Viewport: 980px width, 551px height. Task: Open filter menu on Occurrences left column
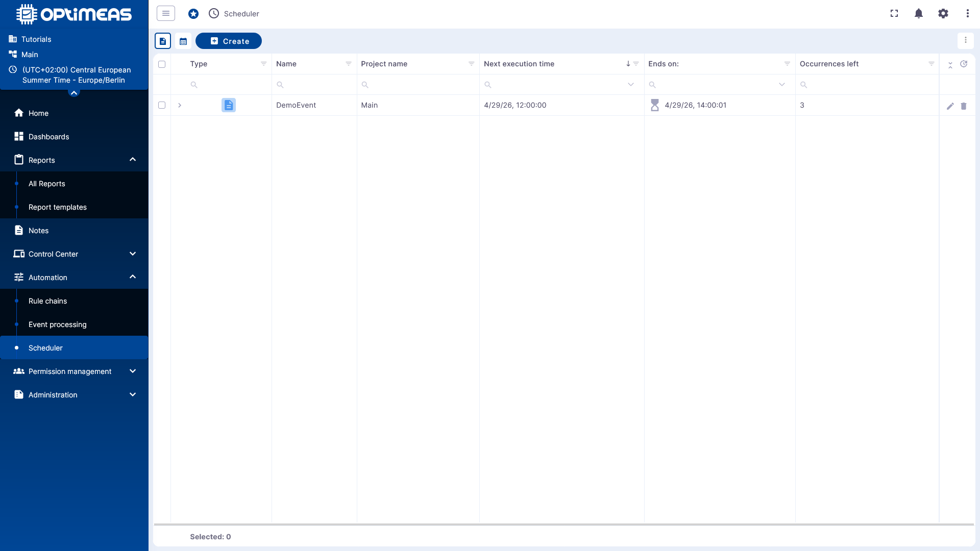pyautogui.click(x=932, y=64)
